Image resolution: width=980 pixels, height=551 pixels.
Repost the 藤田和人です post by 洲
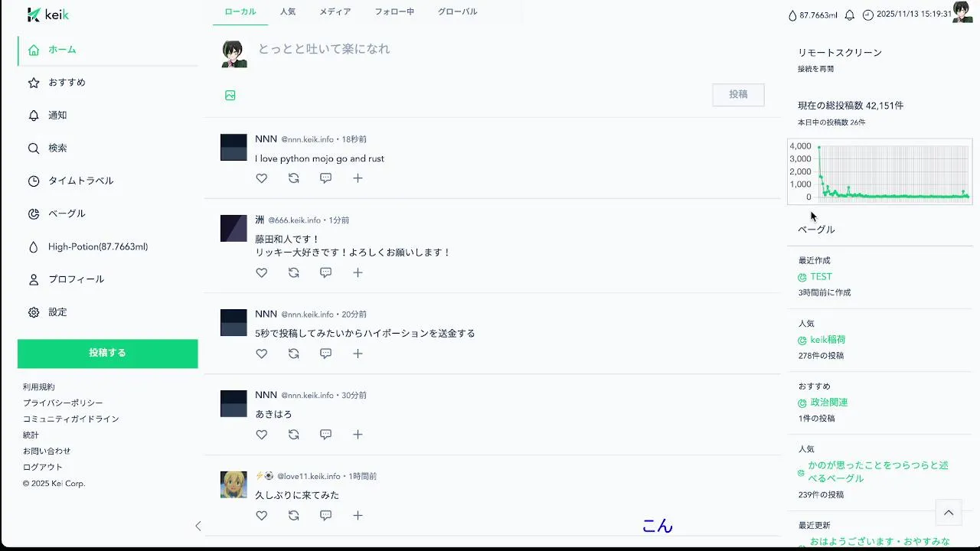[x=294, y=272]
